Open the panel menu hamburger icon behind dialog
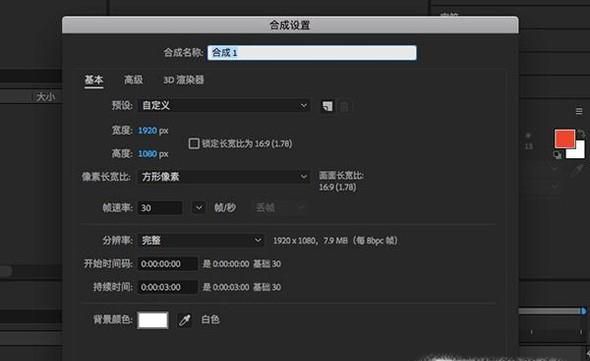590x361 pixels. 579,111
